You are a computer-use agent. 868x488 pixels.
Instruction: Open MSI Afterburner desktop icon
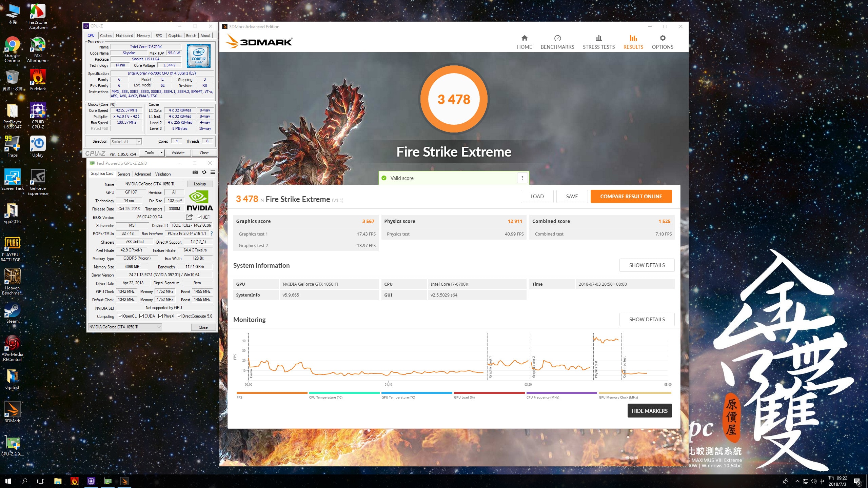[x=38, y=49]
